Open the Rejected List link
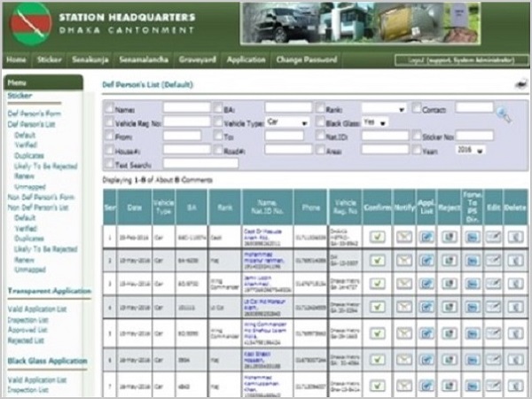 coord(26,340)
